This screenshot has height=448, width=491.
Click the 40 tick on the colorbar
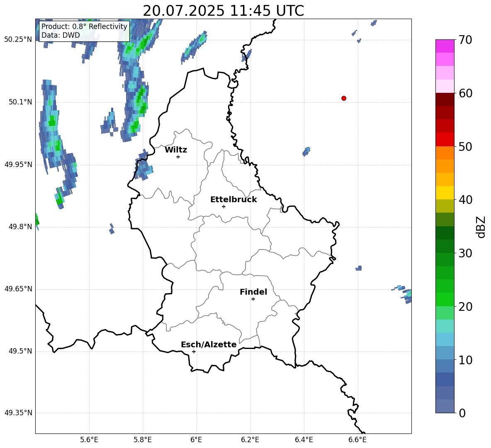[x=465, y=200]
